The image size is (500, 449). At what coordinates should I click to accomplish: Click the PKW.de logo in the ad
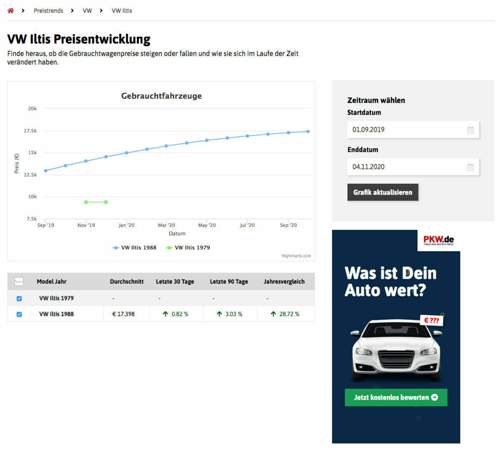(x=438, y=240)
